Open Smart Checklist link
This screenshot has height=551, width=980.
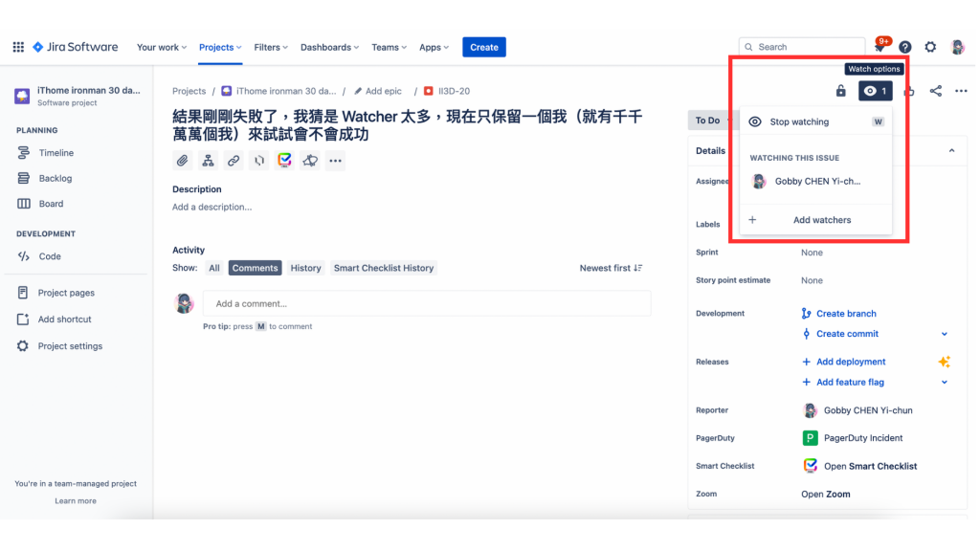pos(870,466)
